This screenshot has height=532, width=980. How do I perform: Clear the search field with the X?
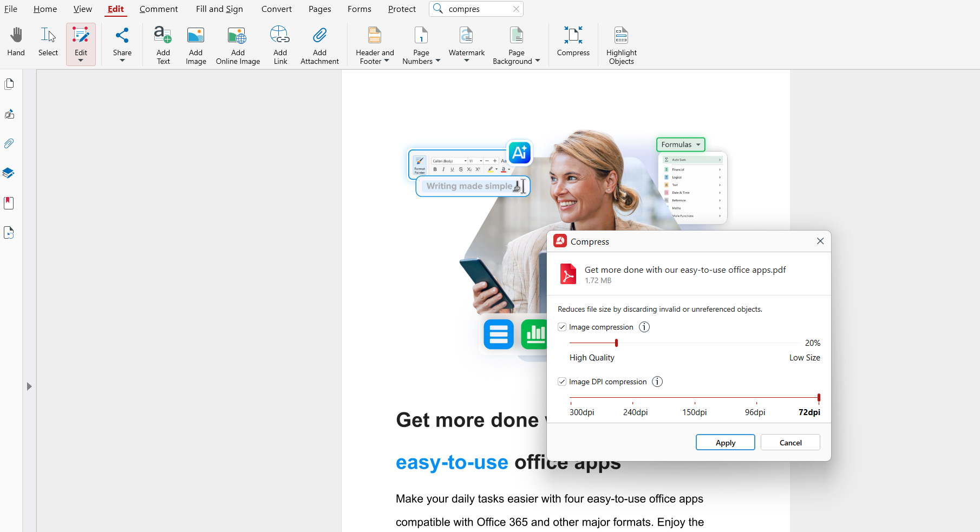pyautogui.click(x=516, y=9)
